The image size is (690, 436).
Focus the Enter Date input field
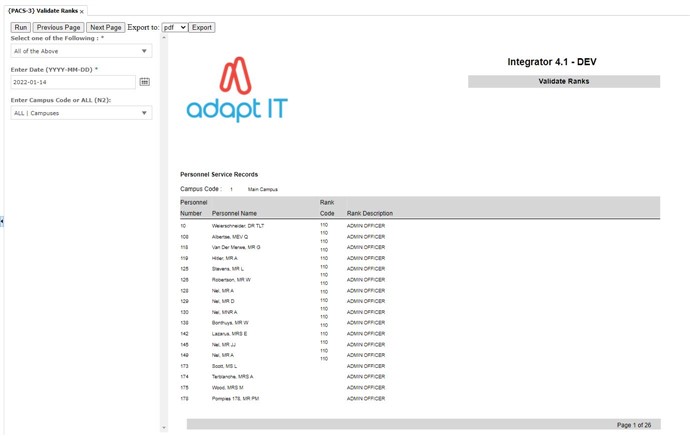pos(72,82)
